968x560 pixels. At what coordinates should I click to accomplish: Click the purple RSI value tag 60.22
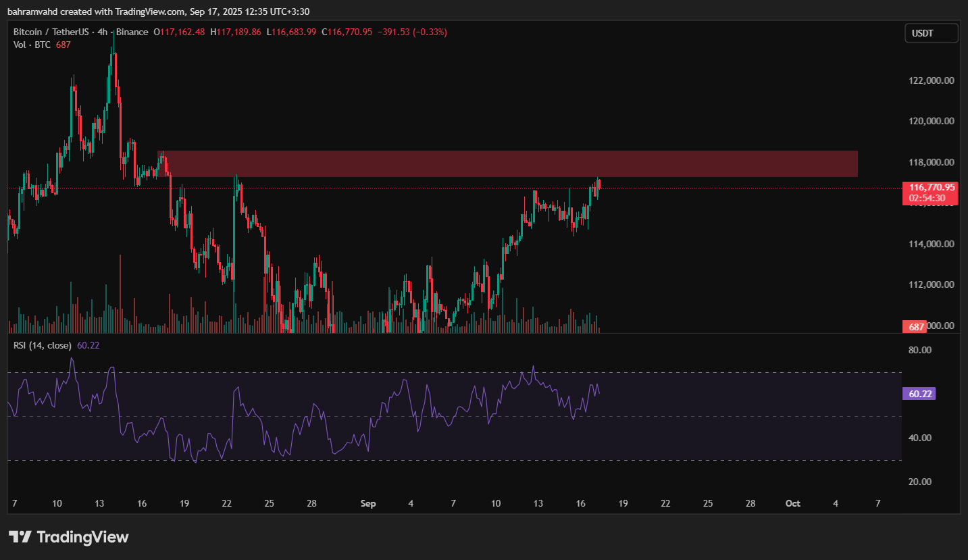point(918,394)
